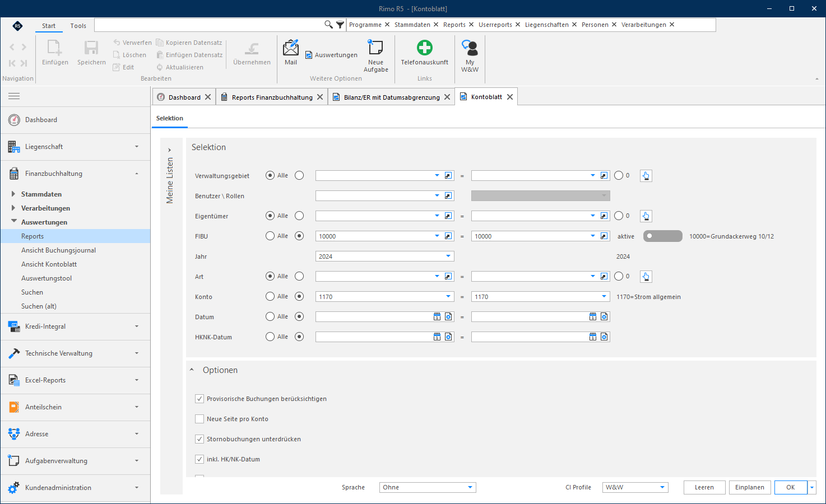
Task: Open Telefonauskunft via the green plus icon
Action: (425, 48)
